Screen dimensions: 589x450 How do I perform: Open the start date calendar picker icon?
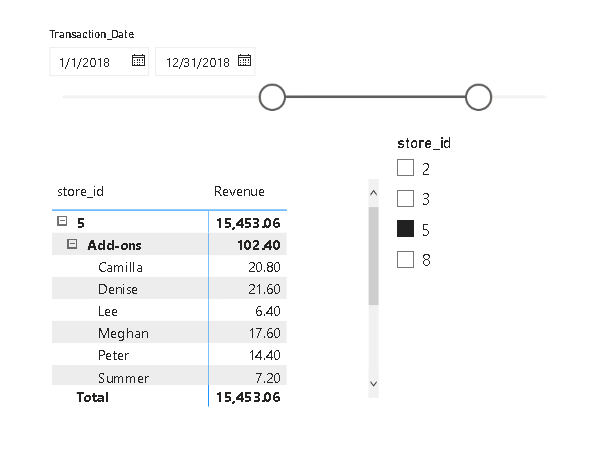point(138,60)
